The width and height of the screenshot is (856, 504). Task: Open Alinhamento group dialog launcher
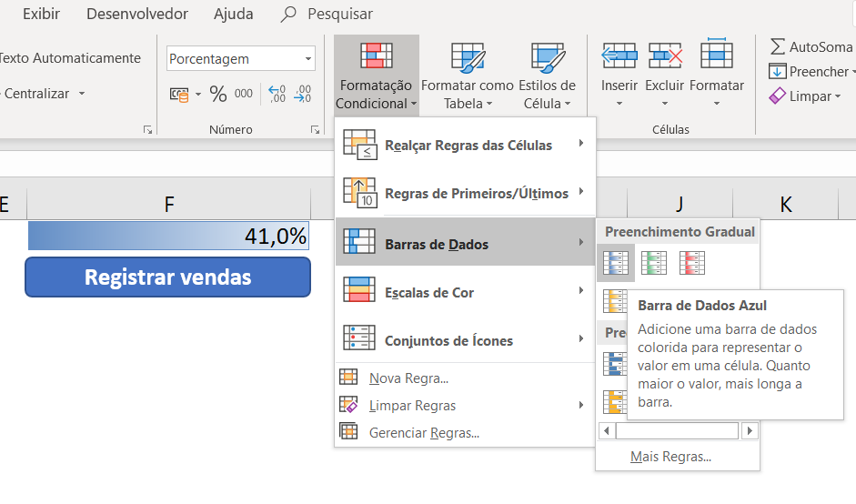coord(147,129)
